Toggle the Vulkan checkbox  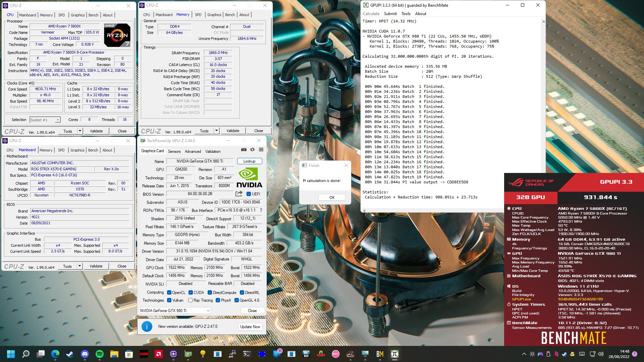(x=169, y=300)
